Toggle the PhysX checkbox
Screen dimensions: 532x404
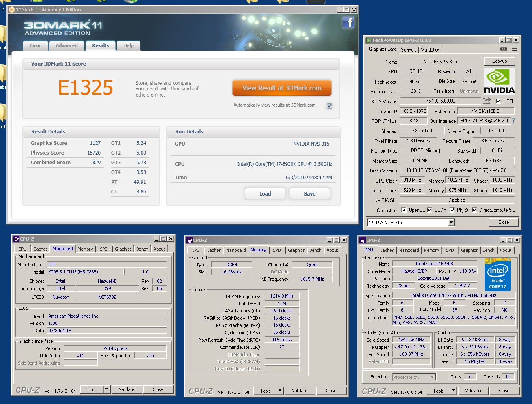point(452,210)
